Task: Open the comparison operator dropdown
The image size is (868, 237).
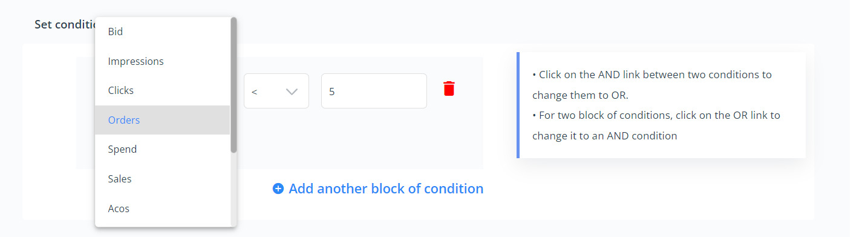Action: click(x=276, y=91)
